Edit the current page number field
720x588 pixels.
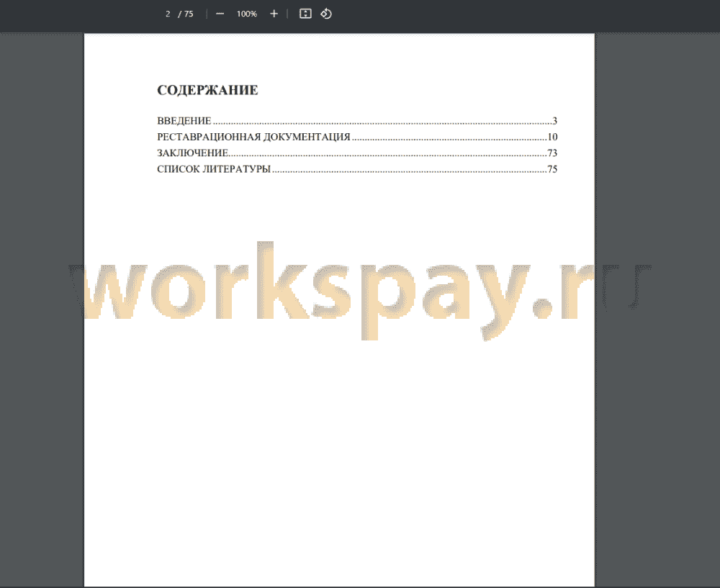168,14
